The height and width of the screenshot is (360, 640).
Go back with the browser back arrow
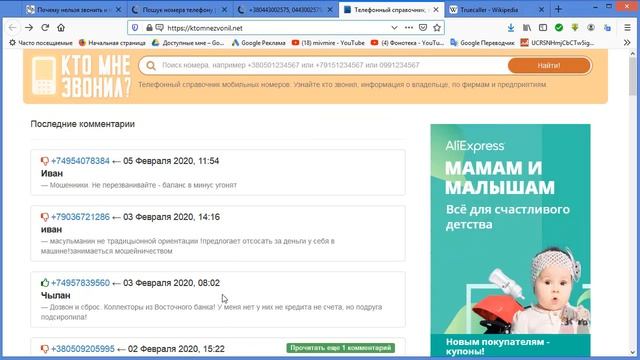point(13,28)
